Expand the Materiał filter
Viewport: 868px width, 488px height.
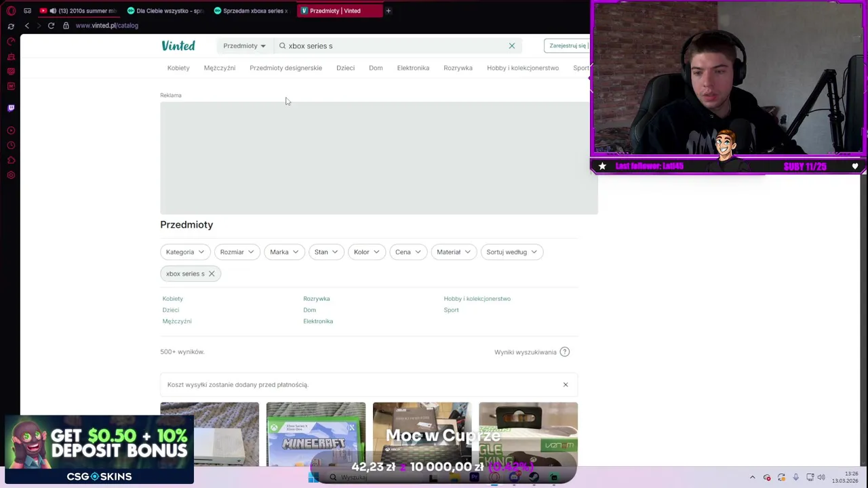point(454,252)
